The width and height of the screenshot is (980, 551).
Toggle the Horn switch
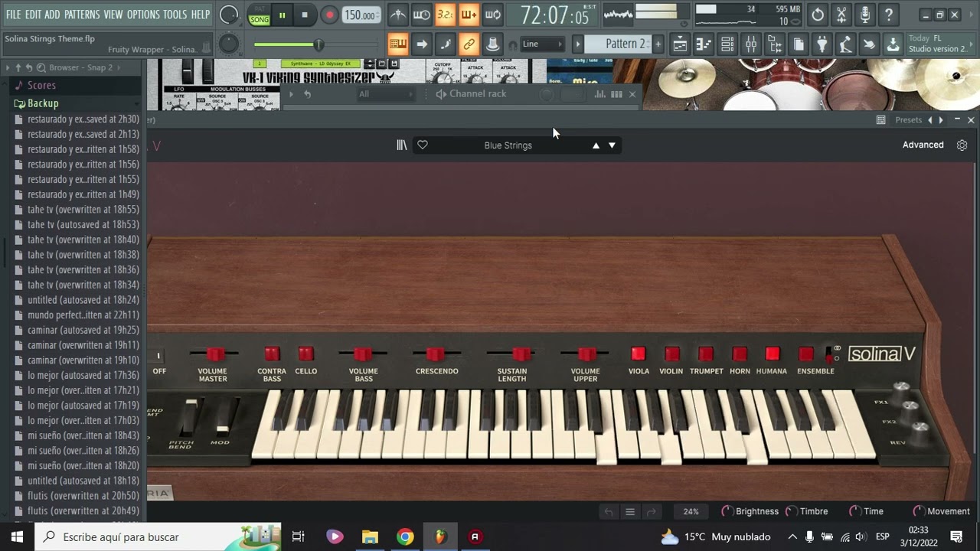tap(740, 354)
